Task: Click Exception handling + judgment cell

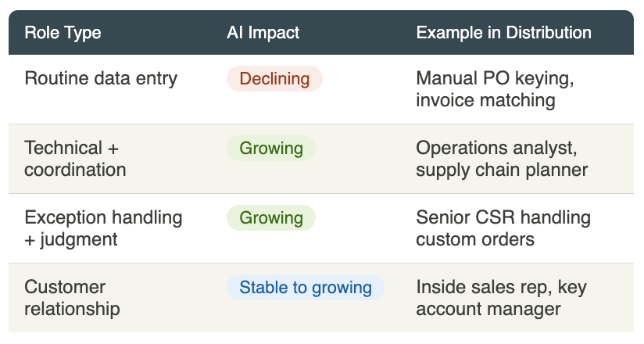Action: [x=103, y=228]
